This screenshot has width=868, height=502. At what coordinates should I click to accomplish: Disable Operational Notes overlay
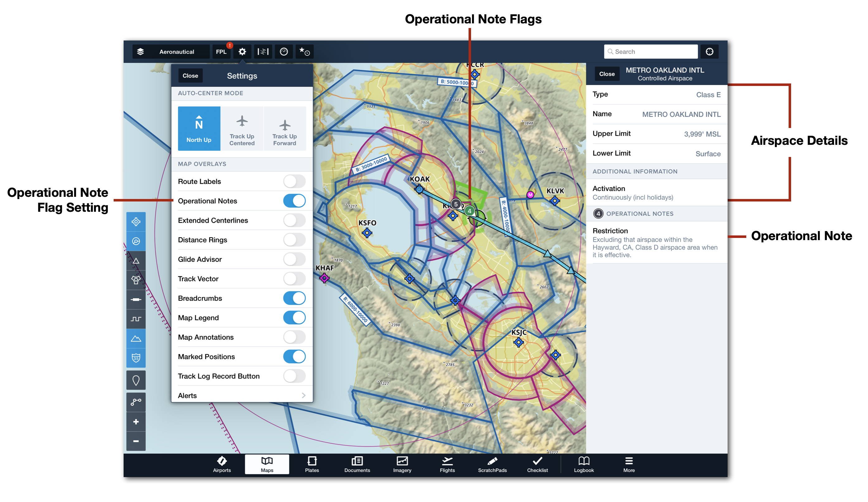pyautogui.click(x=294, y=201)
